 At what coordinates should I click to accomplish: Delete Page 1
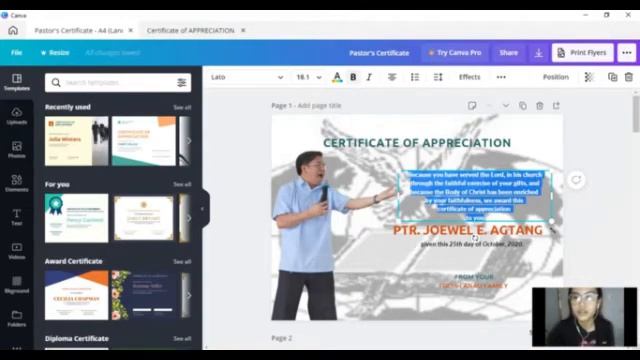[x=540, y=106]
